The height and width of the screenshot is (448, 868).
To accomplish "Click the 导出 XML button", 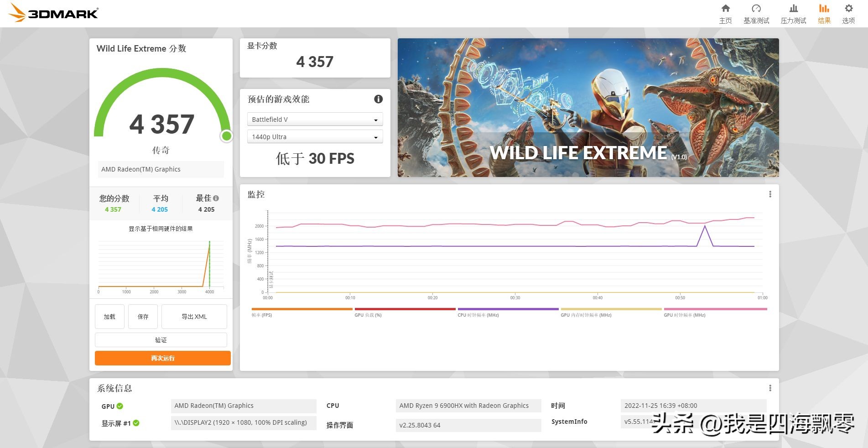I will [194, 317].
